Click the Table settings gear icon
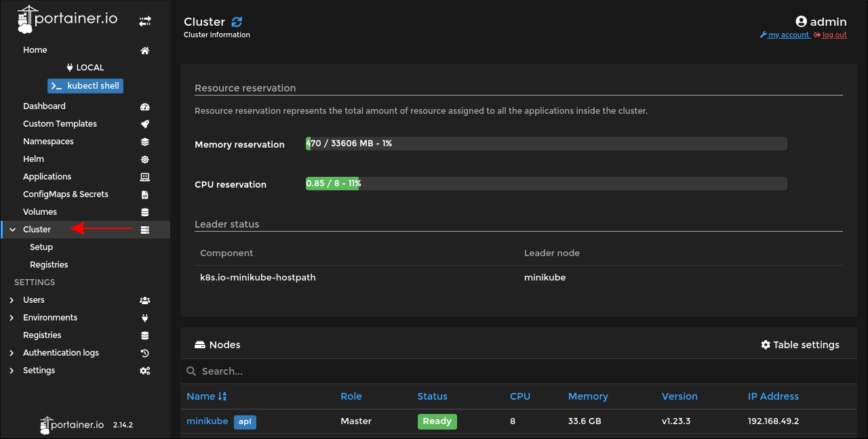This screenshot has height=439, width=868. click(x=766, y=345)
